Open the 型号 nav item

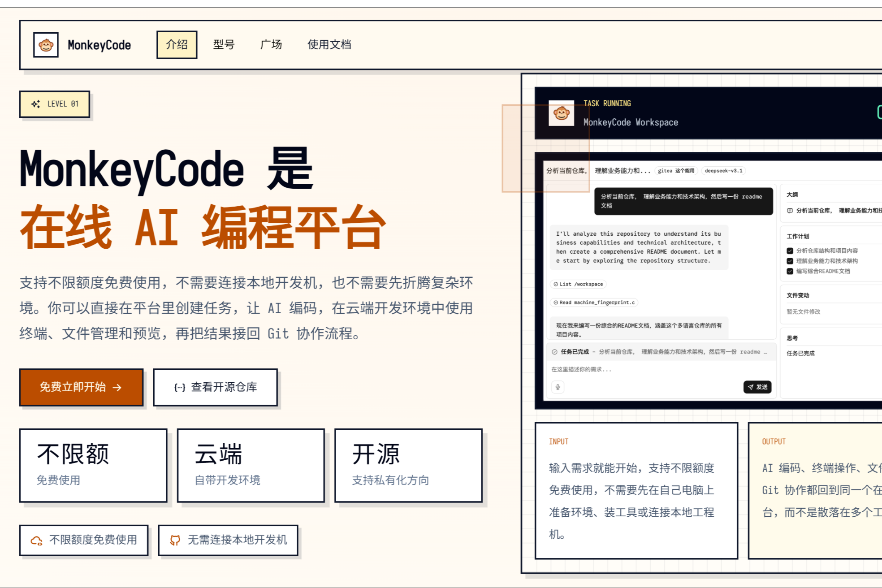coord(224,45)
